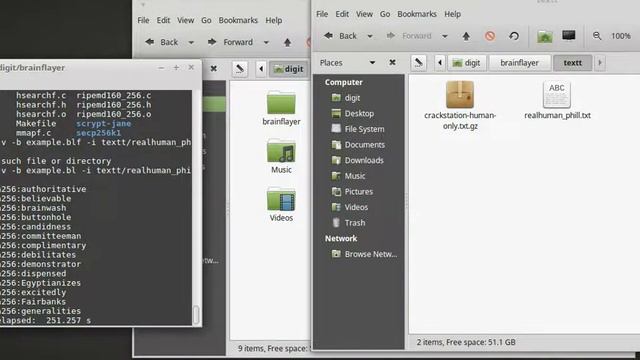The image size is (640, 360).
Task: Click path bar left scroll arrow, right window
Action: click(440, 63)
